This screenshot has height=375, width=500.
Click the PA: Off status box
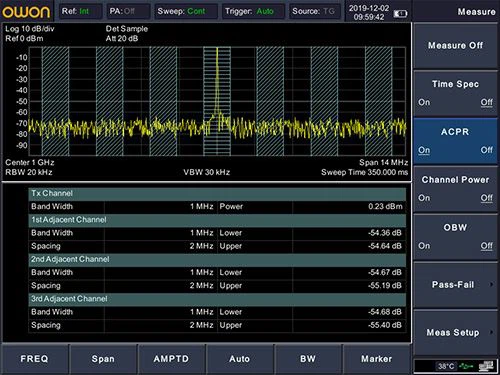pyautogui.click(x=128, y=11)
